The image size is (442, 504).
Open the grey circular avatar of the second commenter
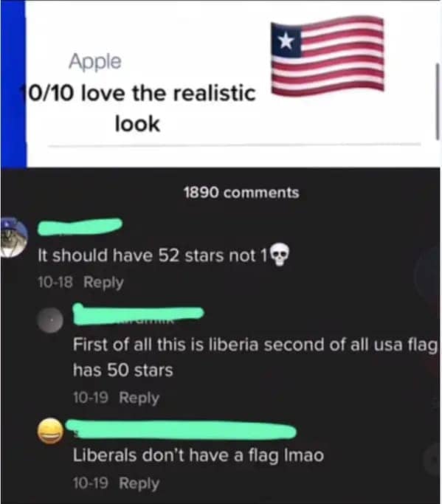point(50,320)
